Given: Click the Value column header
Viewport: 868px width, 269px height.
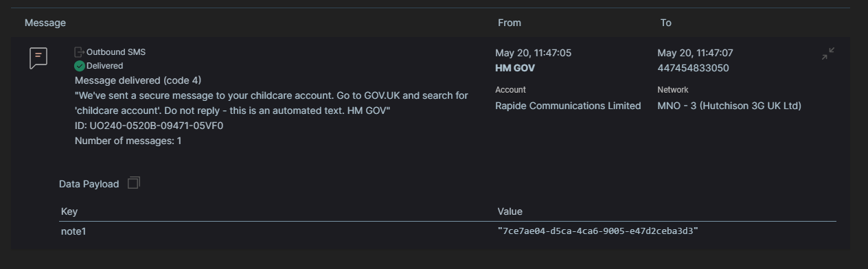Looking at the screenshot, I should pos(510,211).
